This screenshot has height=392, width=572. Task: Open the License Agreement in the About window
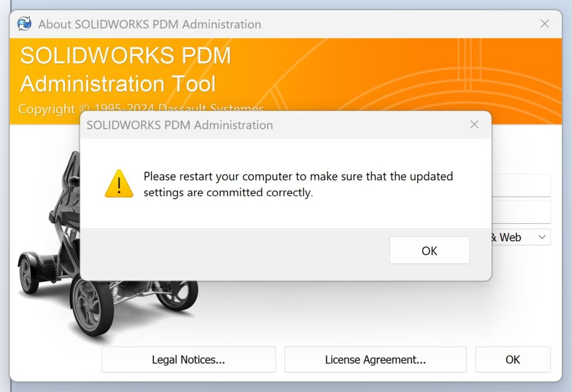tap(375, 360)
